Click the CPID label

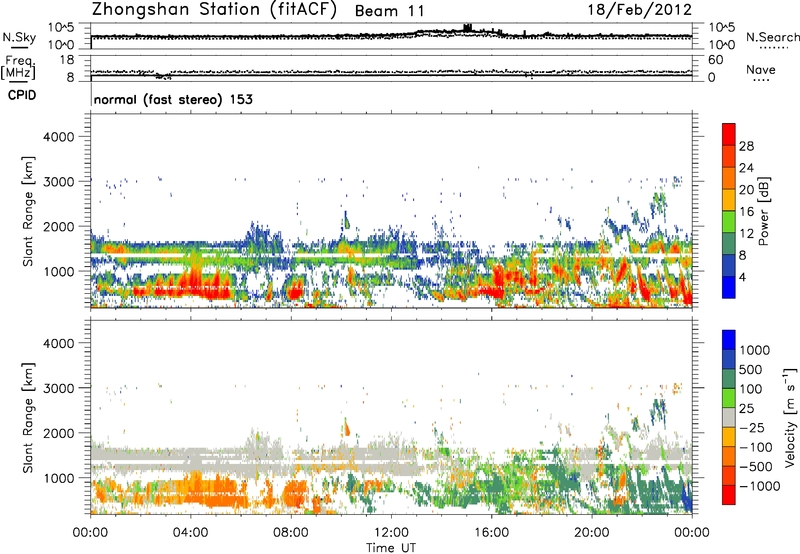pyautogui.click(x=22, y=95)
